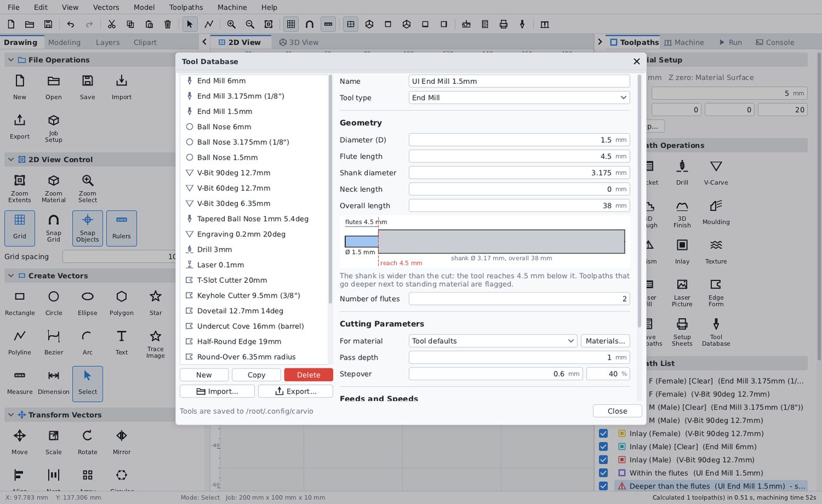
Task: Click the New file icon in File Operations
Action: 19,87
